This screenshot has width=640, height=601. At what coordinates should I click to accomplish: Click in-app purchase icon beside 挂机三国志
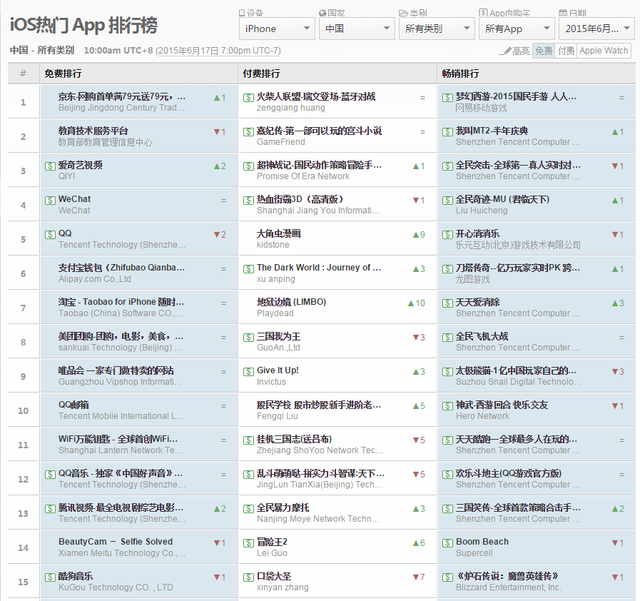click(248, 440)
